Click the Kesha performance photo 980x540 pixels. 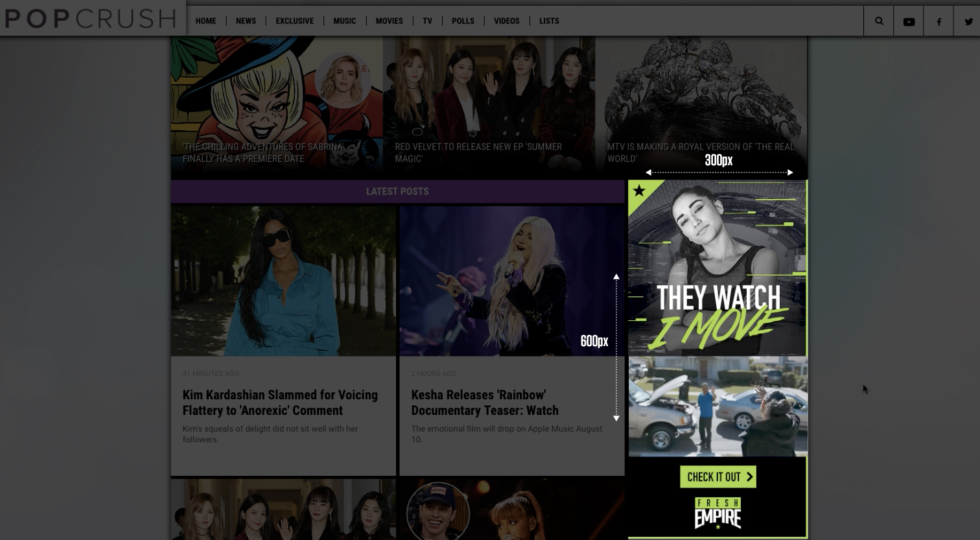[x=512, y=281]
